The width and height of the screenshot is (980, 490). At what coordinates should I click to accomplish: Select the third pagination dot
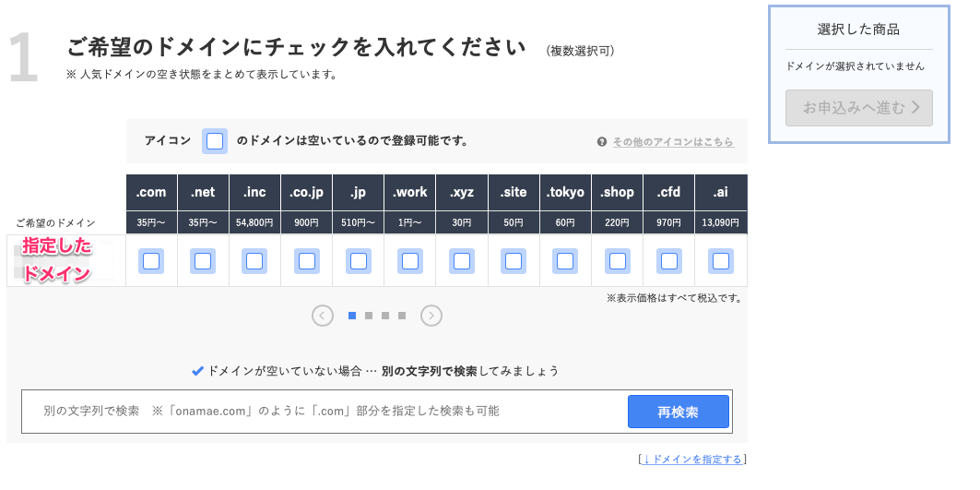point(385,316)
